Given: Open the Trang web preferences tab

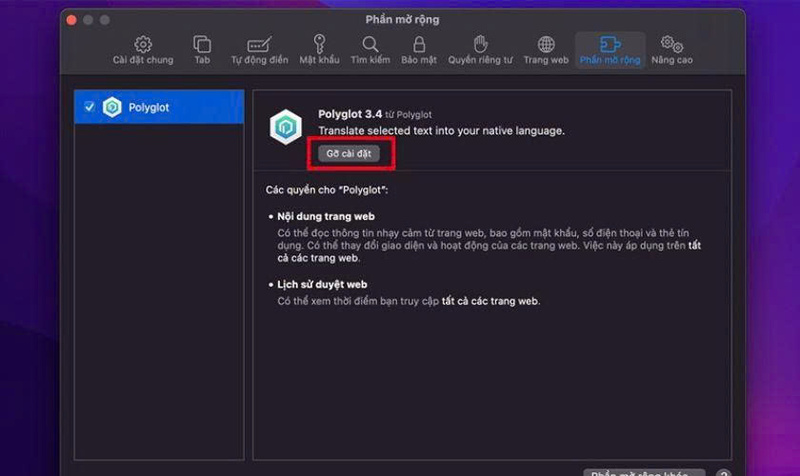Looking at the screenshot, I should 546,50.
